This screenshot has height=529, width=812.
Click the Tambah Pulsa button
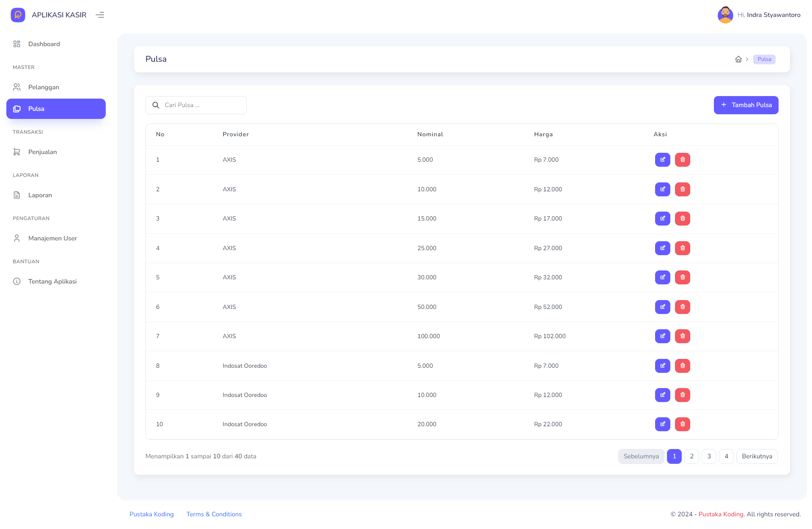coord(746,105)
